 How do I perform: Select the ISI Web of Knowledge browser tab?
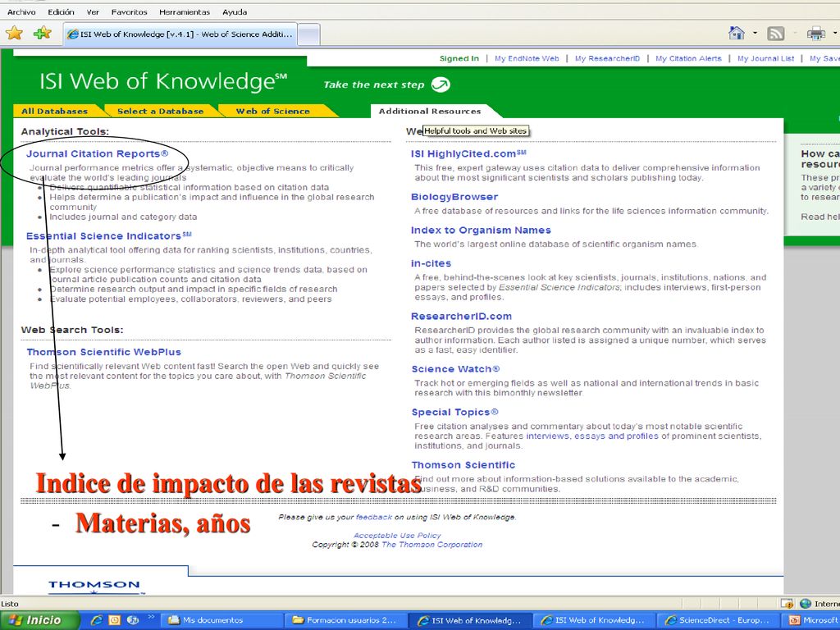(x=180, y=34)
